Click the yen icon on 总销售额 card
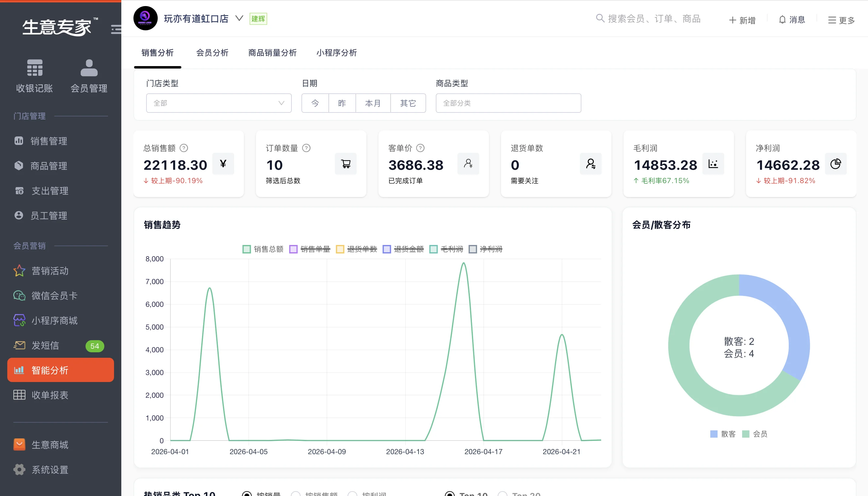868x496 pixels. [x=223, y=164]
